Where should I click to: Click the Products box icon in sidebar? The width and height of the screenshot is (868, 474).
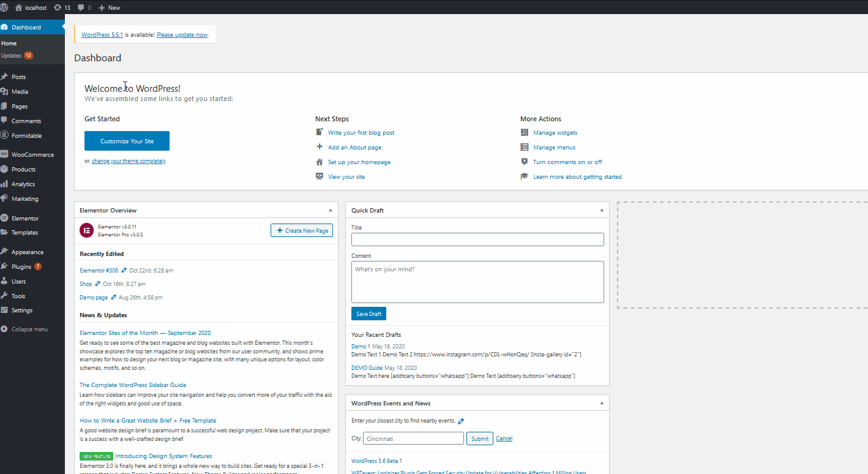click(4, 169)
